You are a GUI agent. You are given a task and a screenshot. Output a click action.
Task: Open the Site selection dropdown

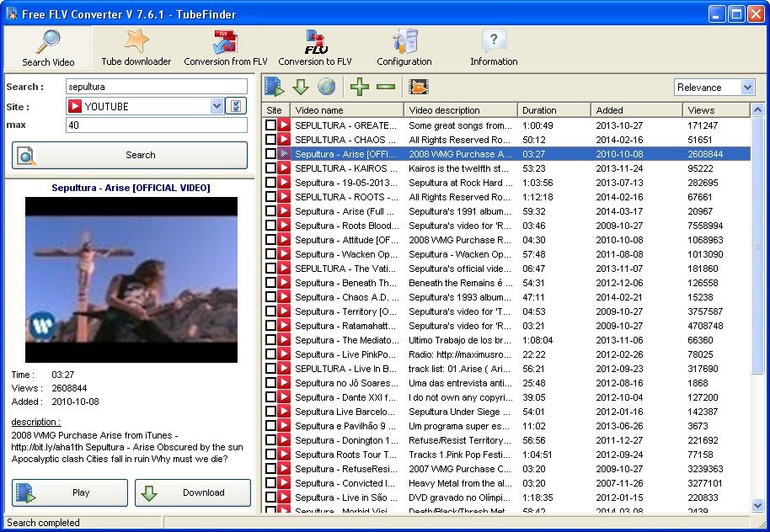(x=217, y=104)
